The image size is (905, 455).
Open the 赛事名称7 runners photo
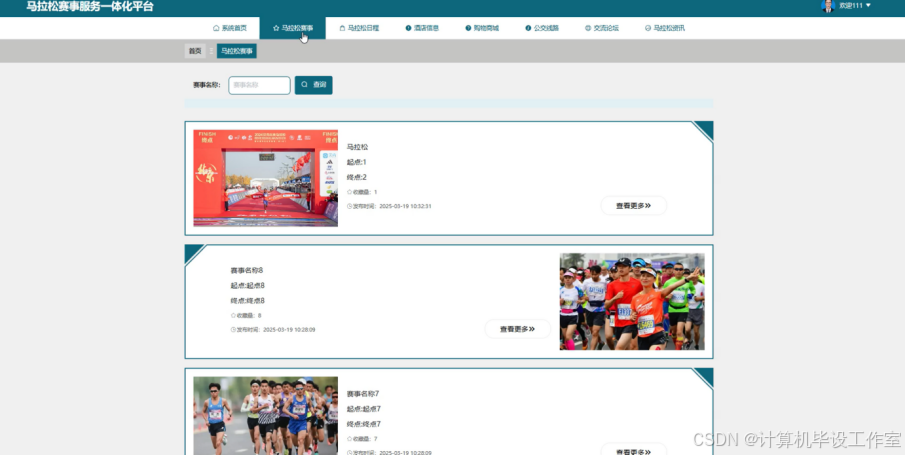pos(265,416)
